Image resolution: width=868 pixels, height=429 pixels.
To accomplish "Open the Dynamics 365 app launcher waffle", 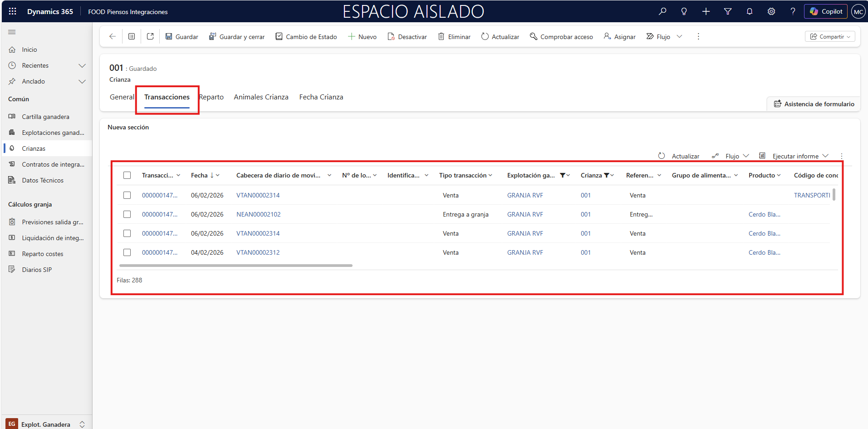I will (12, 11).
